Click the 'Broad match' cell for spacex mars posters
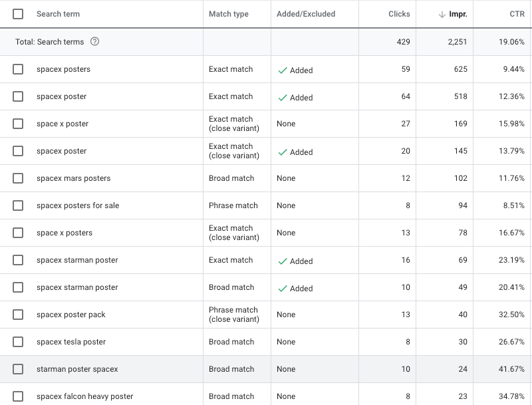 231,178
